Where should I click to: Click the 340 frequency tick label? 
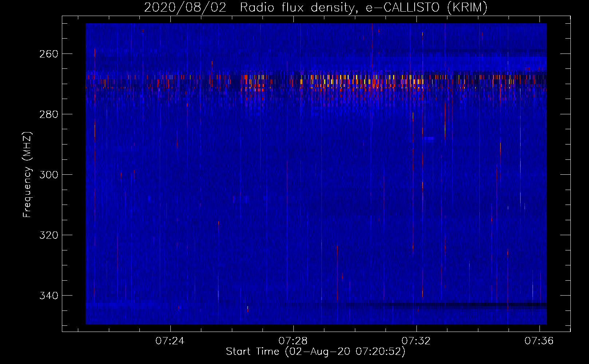[x=49, y=296]
